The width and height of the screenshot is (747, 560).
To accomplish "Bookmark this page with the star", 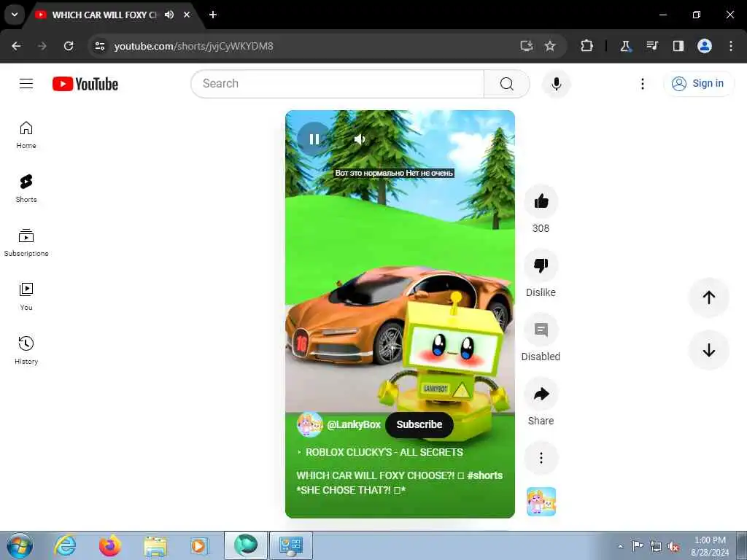I will (550, 46).
